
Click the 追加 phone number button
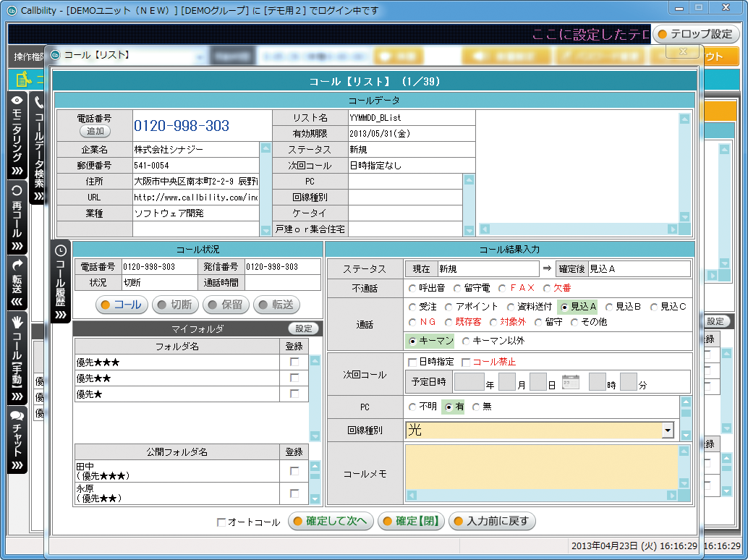(x=95, y=131)
